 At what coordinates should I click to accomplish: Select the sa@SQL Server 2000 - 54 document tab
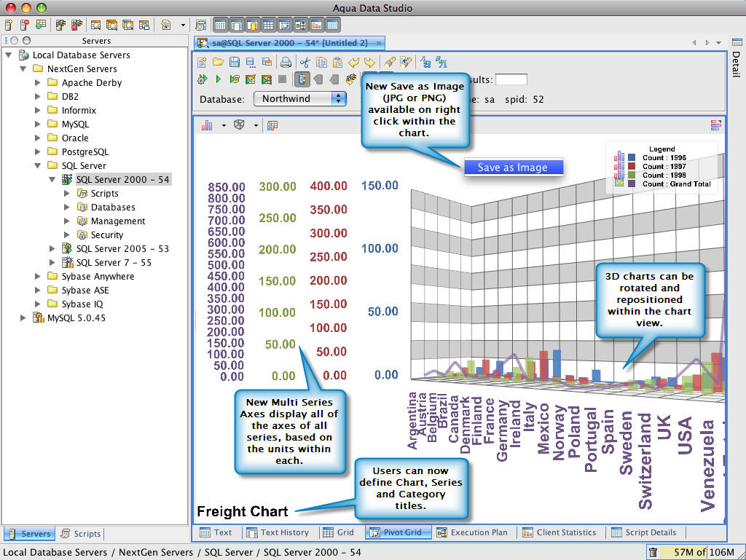click(290, 43)
